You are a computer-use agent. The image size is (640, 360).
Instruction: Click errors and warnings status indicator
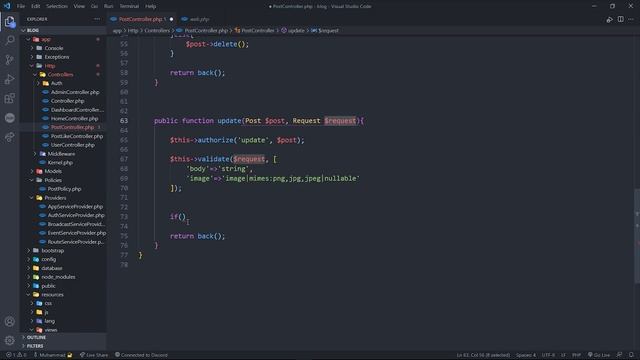(16, 355)
